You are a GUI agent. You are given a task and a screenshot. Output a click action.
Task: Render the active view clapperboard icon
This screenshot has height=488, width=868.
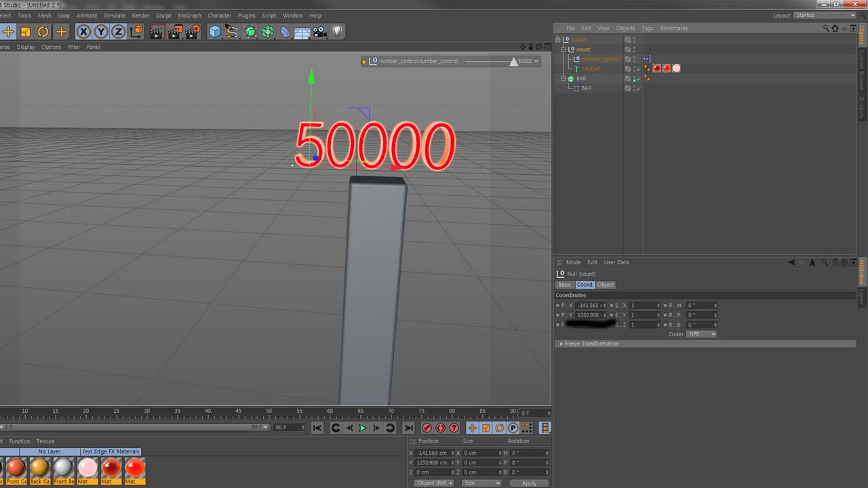point(157,32)
